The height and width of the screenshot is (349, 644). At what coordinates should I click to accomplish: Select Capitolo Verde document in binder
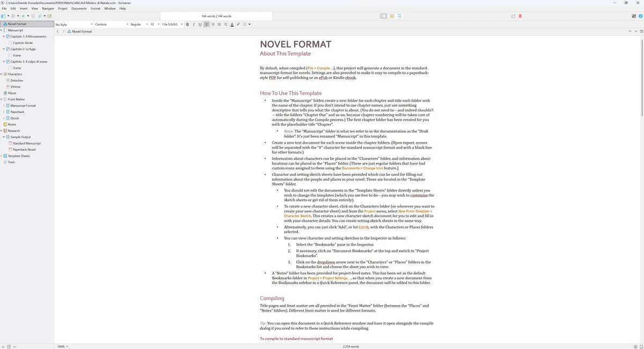click(23, 43)
